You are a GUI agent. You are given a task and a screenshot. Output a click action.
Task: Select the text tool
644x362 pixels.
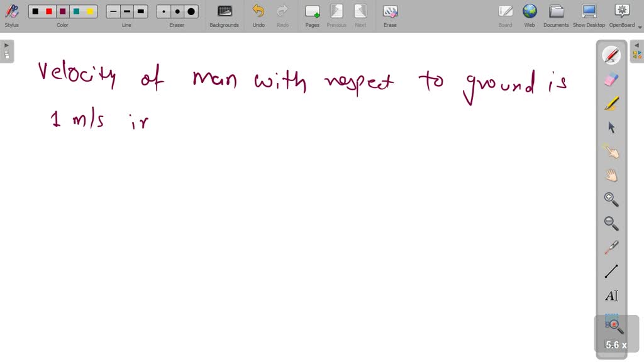coord(611,295)
